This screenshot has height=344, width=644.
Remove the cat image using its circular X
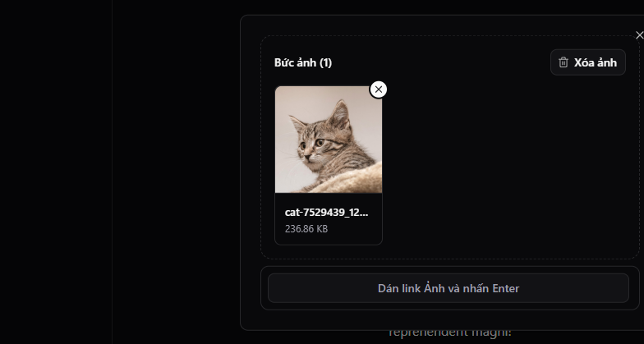[x=378, y=89]
